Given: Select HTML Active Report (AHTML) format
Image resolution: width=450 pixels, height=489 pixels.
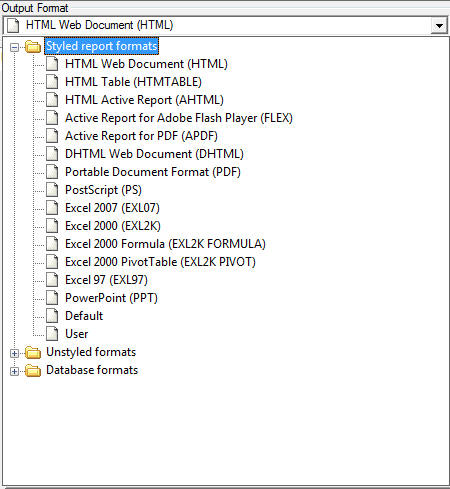Looking at the screenshot, I should tap(144, 100).
